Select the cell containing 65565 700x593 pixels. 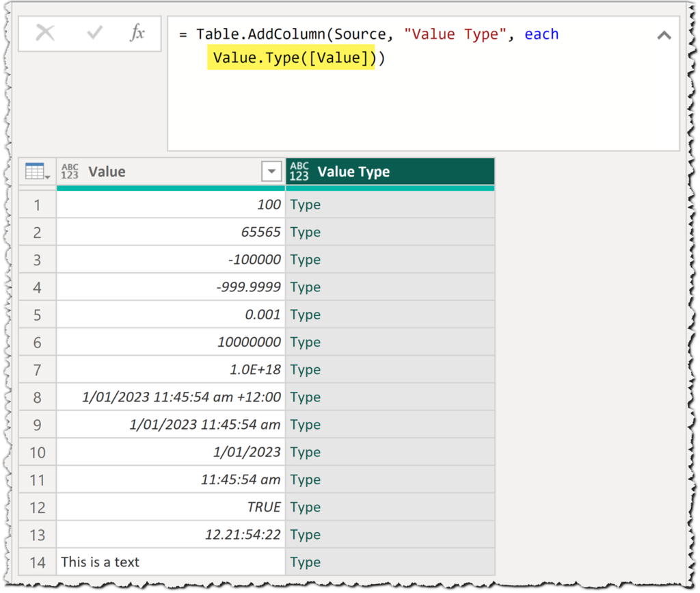(x=171, y=232)
